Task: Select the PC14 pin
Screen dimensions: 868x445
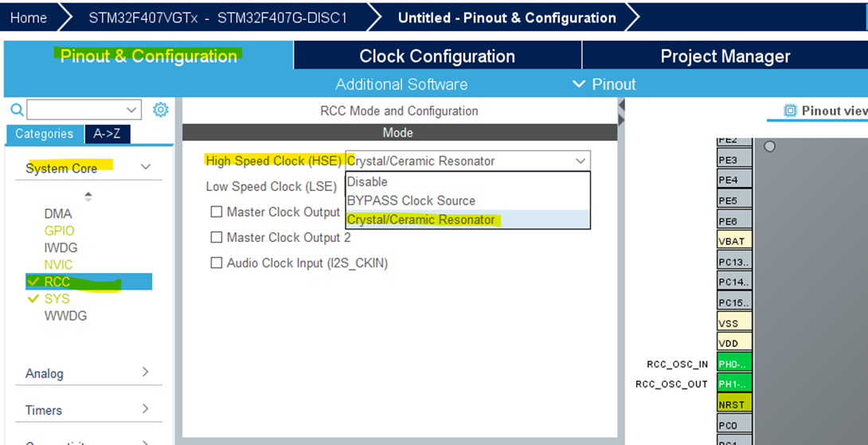Action: 734,282
